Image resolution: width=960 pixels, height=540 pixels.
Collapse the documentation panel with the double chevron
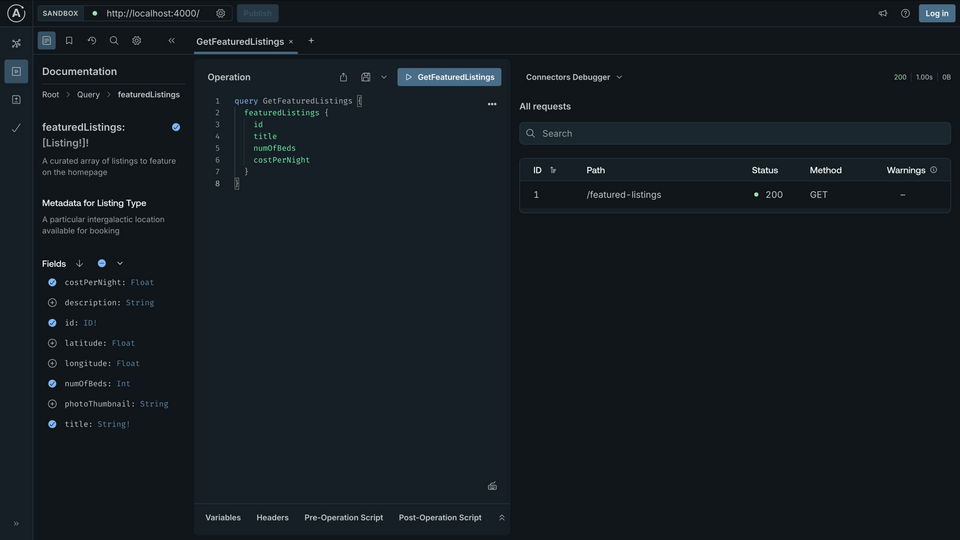[171, 41]
